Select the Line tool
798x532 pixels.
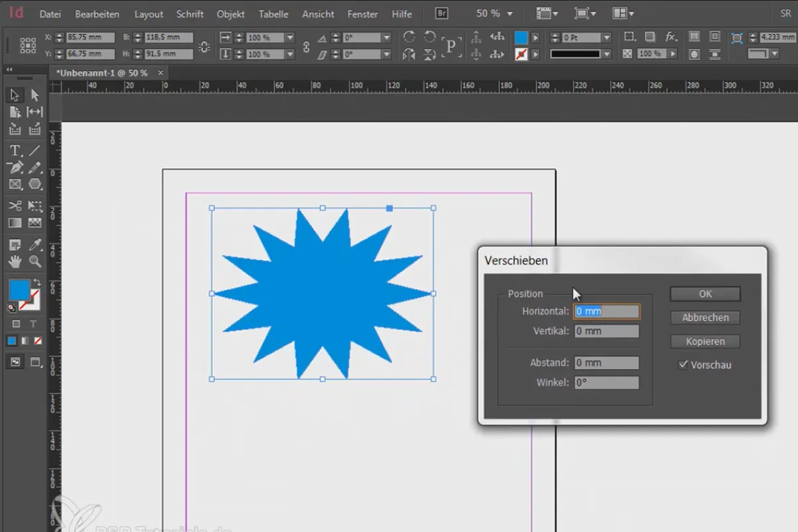[x=35, y=151]
